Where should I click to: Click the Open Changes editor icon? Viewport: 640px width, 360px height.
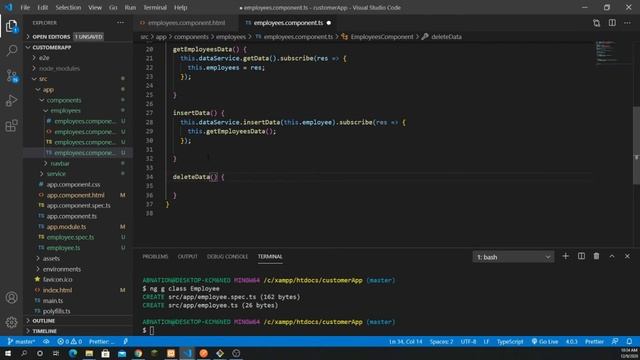[x=596, y=23]
